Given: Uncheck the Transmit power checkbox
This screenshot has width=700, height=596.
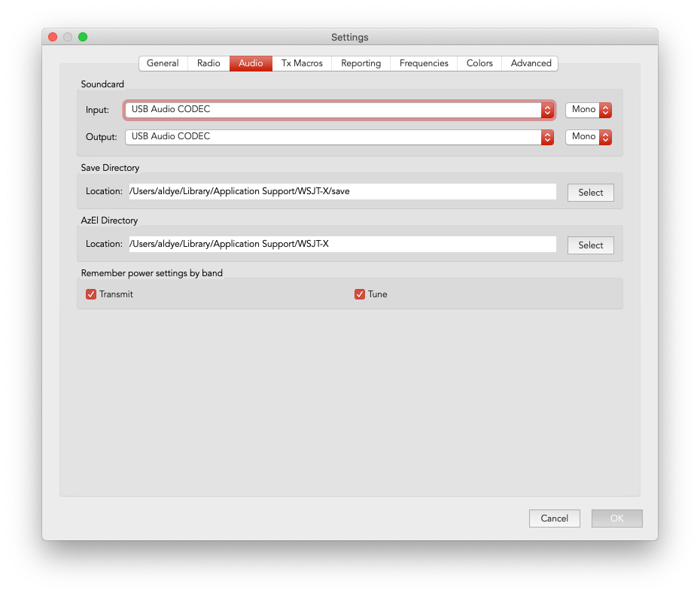Looking at the screenshot, I should [91, 294].
